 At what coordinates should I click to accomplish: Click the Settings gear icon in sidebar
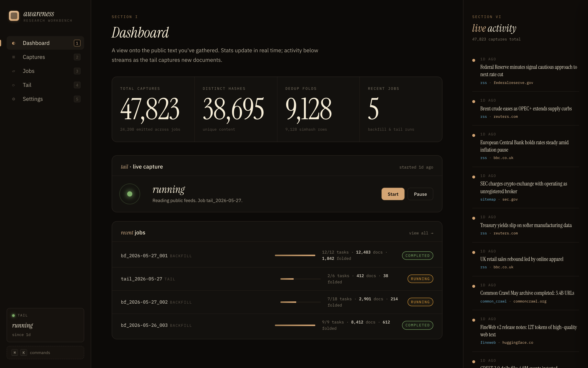[x=14, y=99]
